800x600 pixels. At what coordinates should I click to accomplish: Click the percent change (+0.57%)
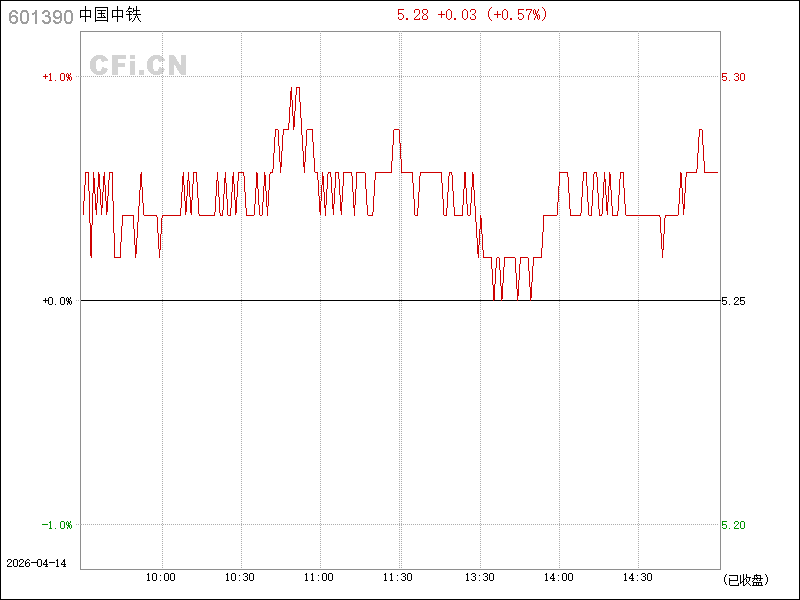coord(516,15)
